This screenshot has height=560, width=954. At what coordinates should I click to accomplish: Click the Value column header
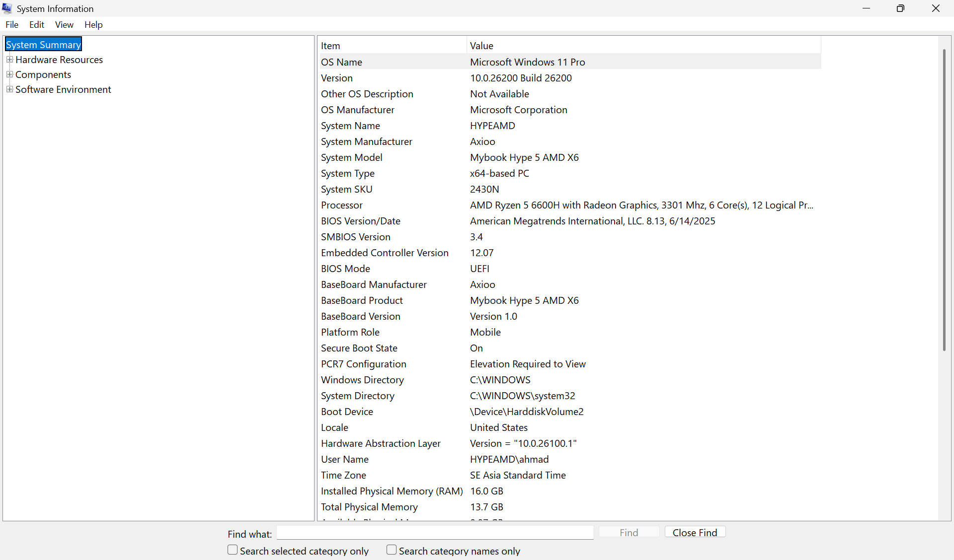click(644, 46)
